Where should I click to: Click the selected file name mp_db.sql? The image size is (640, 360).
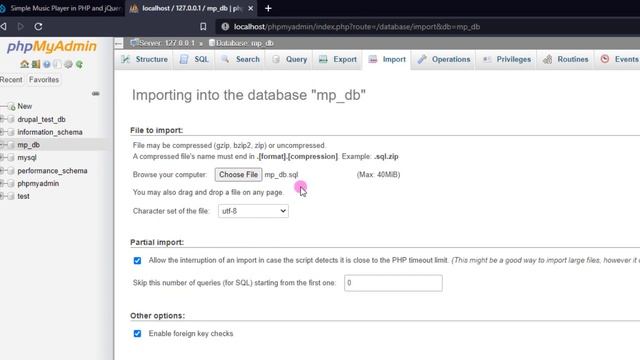point(281,175)
